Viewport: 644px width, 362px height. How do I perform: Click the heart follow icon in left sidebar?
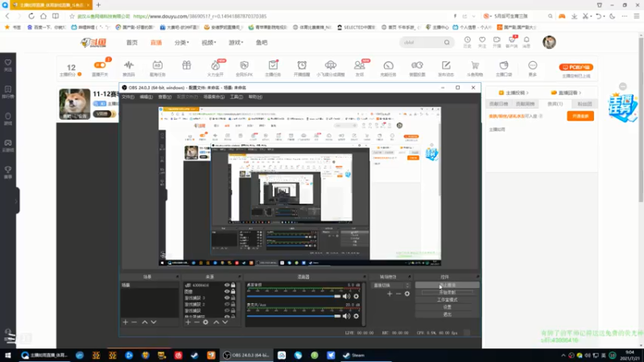tap(8, 63)
